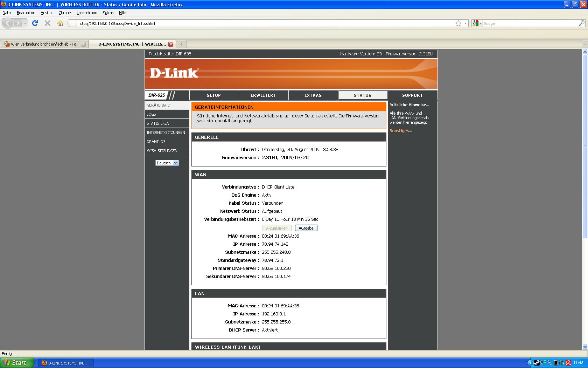
Task: Click the search magnifier icon
Action: click(581, 23)
